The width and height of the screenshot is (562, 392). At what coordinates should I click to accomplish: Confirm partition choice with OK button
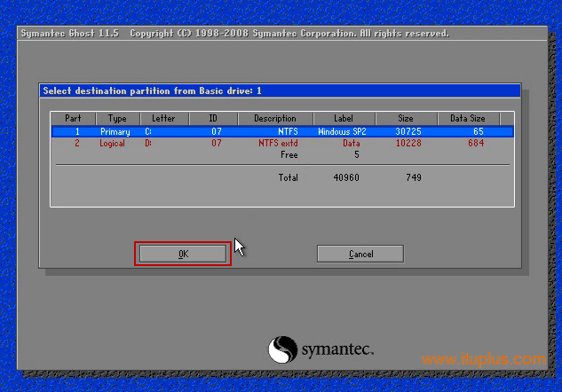[183, 254]
